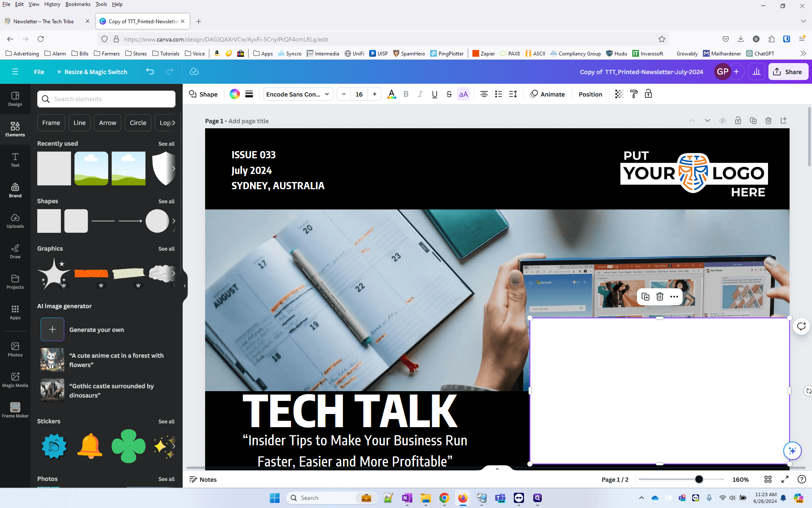The height and width of the screenshot is (508, 812).
Task: Open the Projects panel
Action: point(15,282)
